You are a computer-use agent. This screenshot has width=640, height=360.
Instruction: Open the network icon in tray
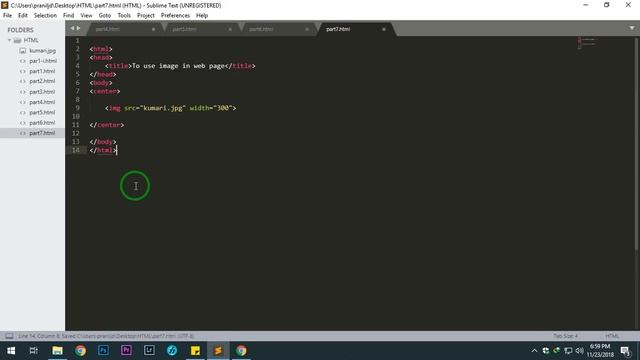point(568,351)
